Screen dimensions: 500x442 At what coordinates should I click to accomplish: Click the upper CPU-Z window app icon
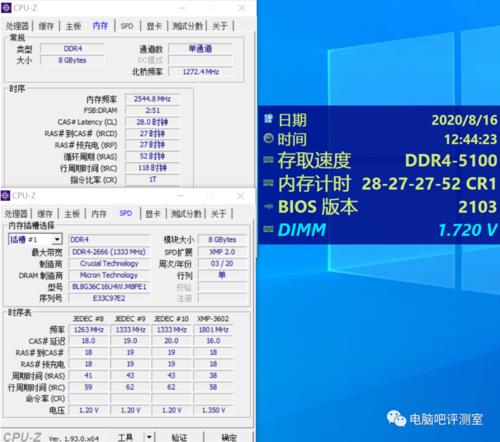[x=6, y=8]
